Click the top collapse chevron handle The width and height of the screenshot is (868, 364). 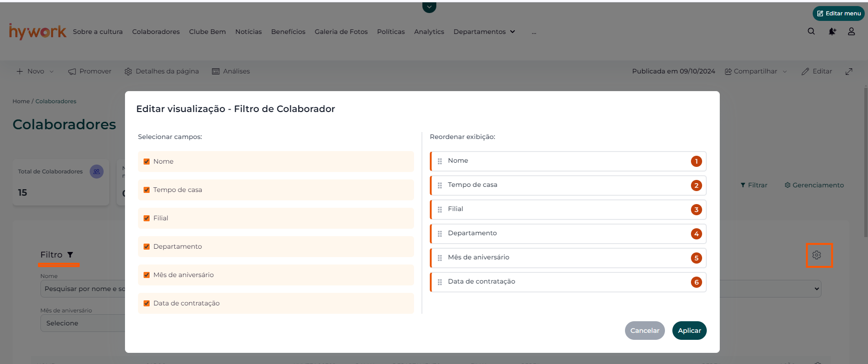(429, 7)
